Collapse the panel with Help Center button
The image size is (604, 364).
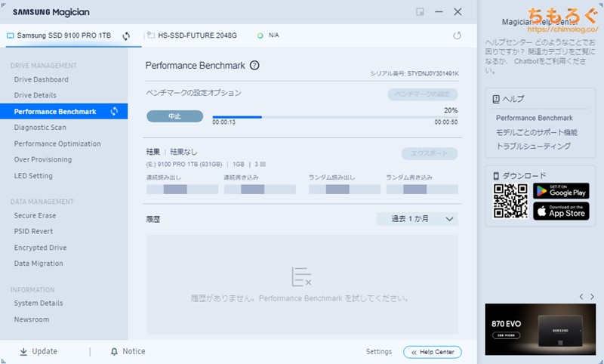[432, 352]
